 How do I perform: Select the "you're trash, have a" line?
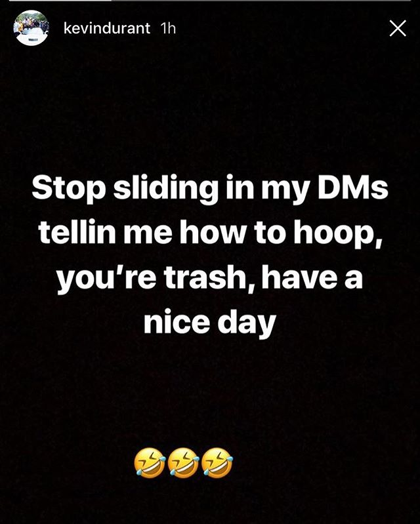pos(210,278)
